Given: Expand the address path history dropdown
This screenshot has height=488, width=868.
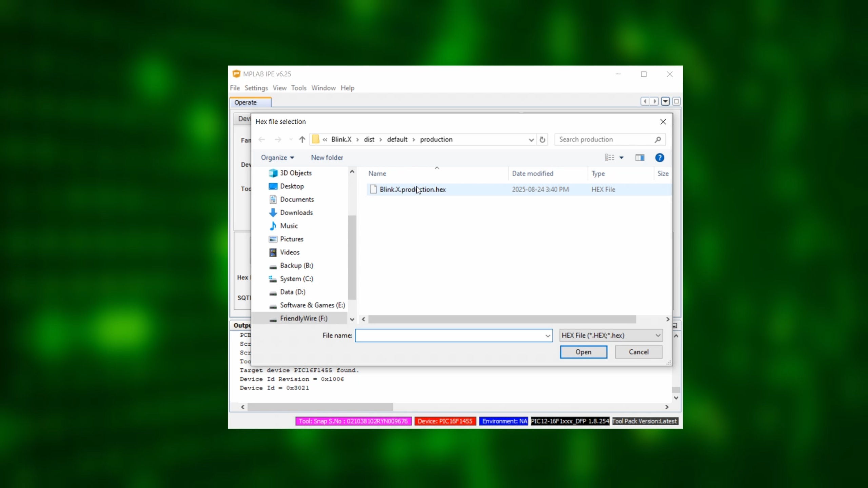Looking at the screenshot, I should pos(531,140).
